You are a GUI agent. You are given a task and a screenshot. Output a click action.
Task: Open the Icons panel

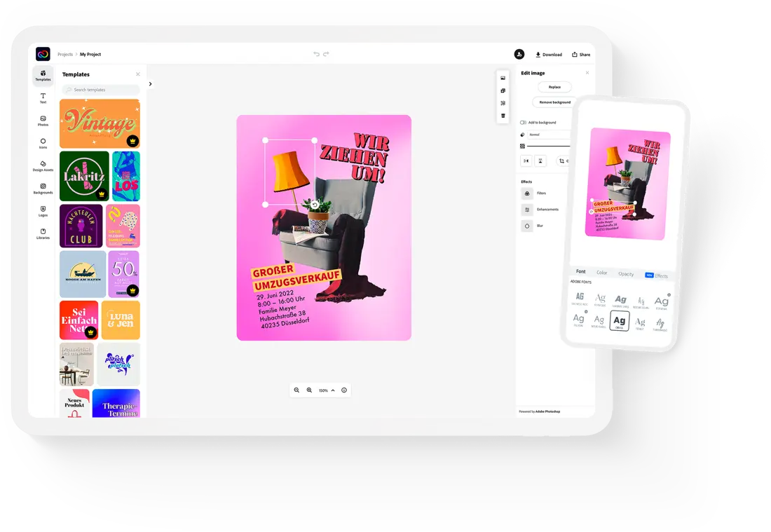pos(43,143)
